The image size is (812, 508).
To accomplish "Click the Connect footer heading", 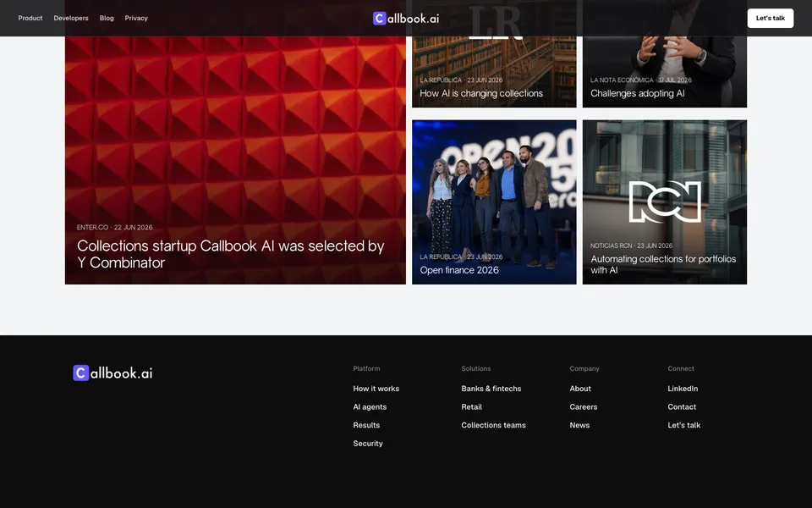I will pos(680,368).
